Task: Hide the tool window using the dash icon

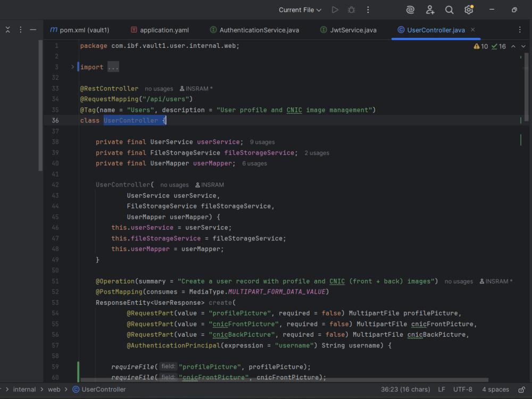Action: tap(33, 30)
